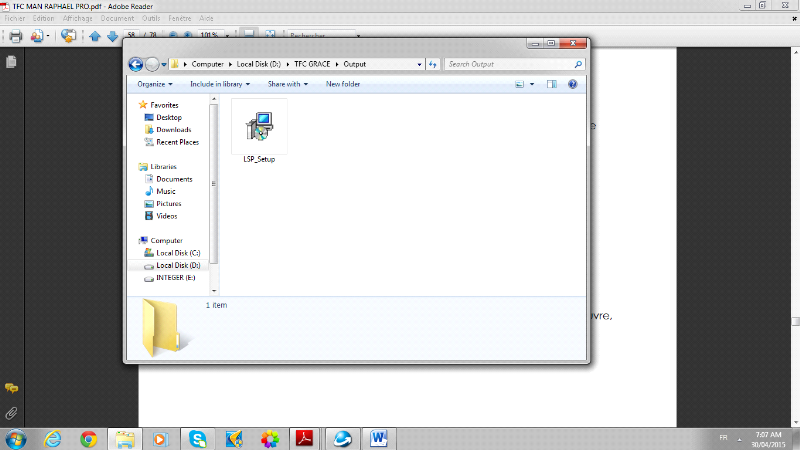This screenshot has width=800, height=450.
Task: Open Windows Media Player from taskbar
Action: (161, 439)
